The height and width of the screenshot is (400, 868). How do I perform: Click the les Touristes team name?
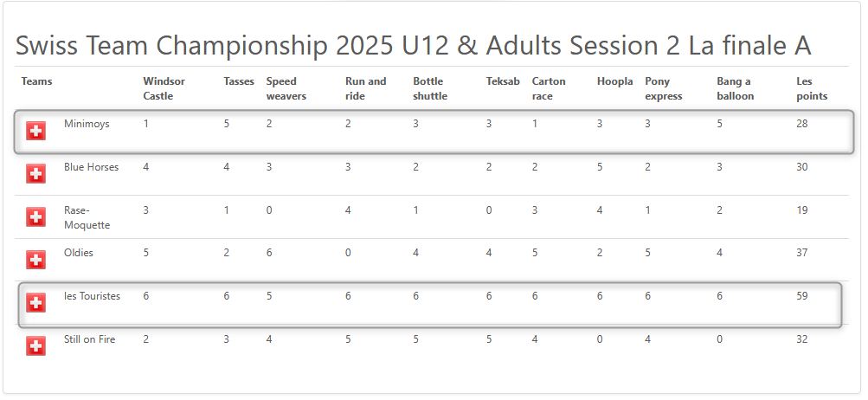[92, 296]
